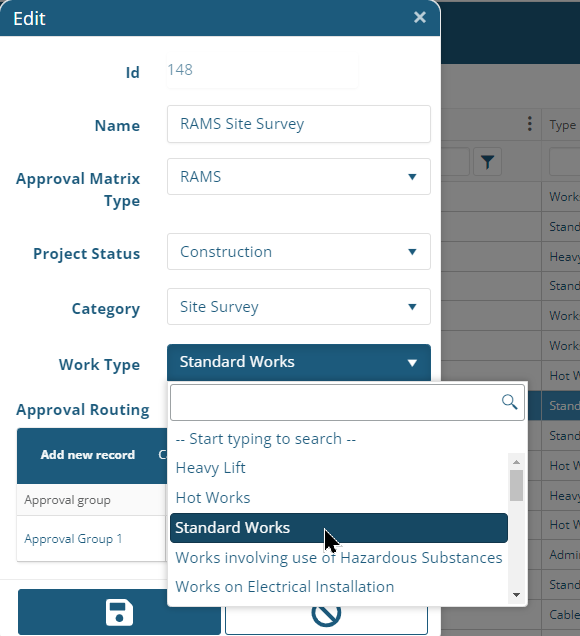Close the Edit dialog with X

[x=420, y=17]
